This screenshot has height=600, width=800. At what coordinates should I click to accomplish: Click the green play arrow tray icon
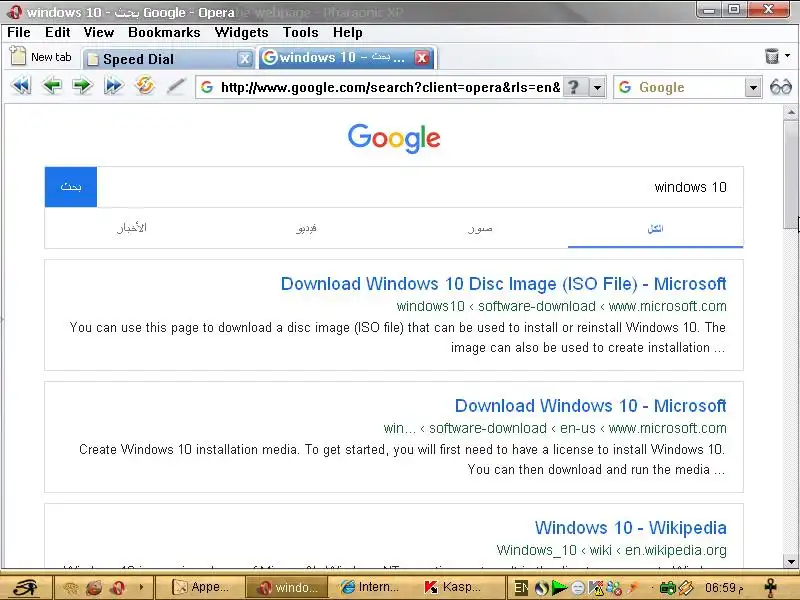(559, 588)
